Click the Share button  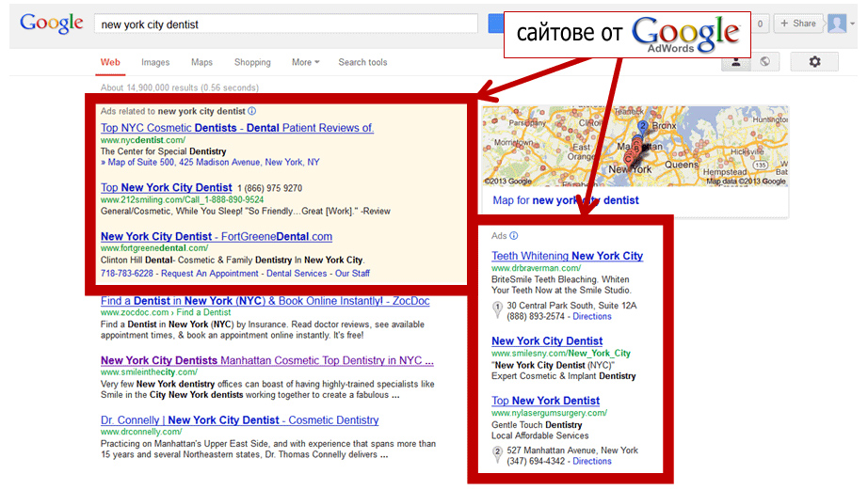[797, 24]
